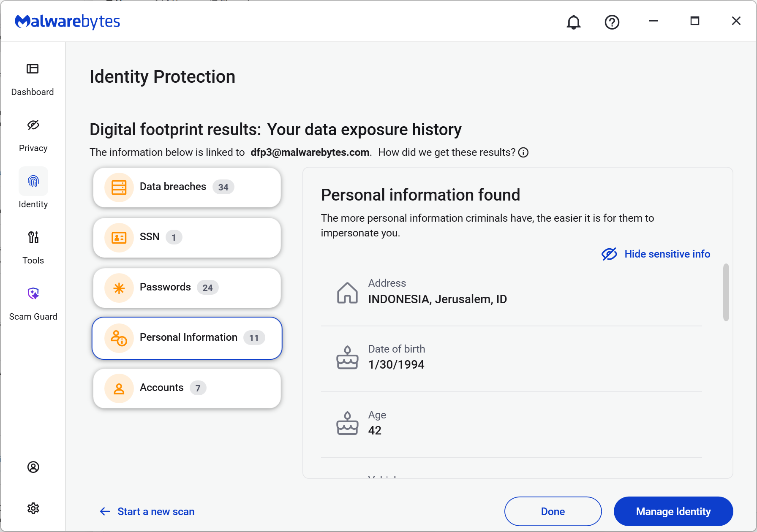This screenshot has height=532, width=757.
Task: Click the personal information scrollbar thumb
Action: pyautogui.click(x=726, y=293)
